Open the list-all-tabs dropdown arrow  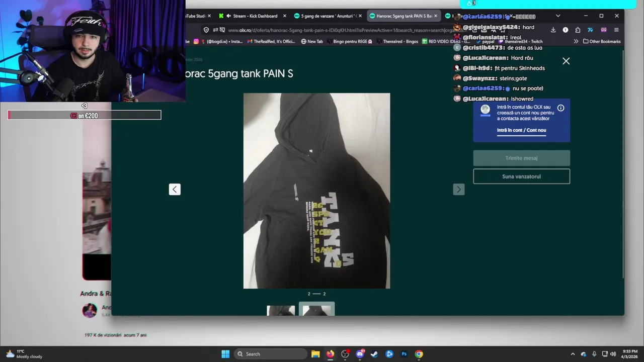coord(557,16)
